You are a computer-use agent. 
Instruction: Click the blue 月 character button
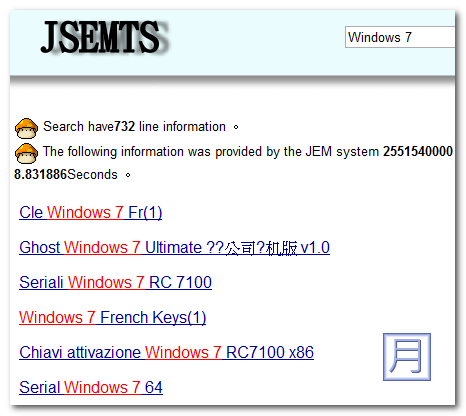tap(407, 357)
